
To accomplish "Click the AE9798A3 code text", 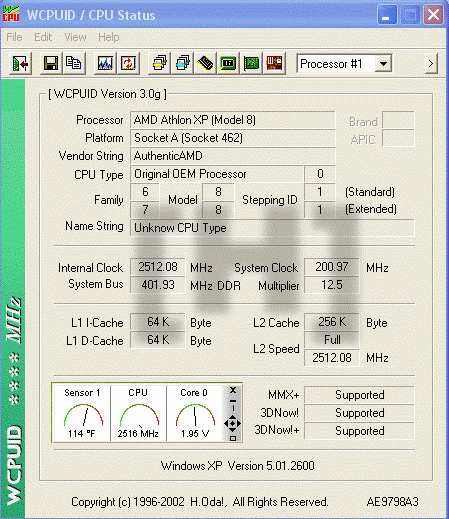I will coord(392,502).
